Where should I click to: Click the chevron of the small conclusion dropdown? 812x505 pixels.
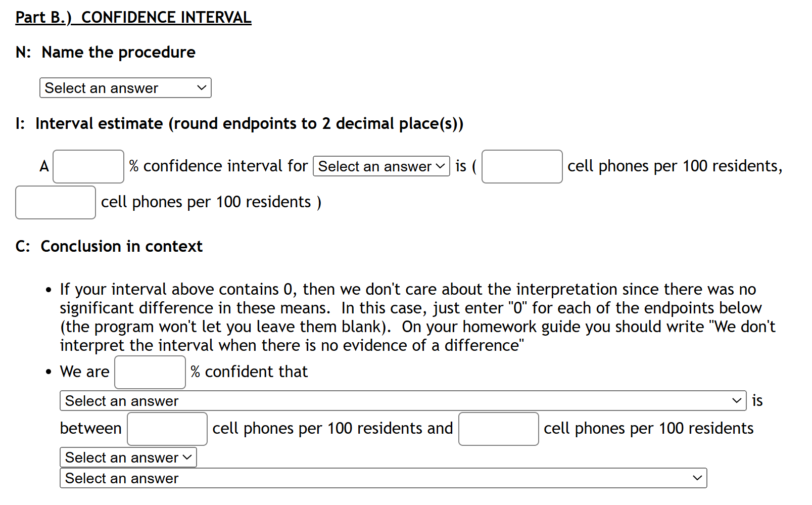tap(187, 457)
